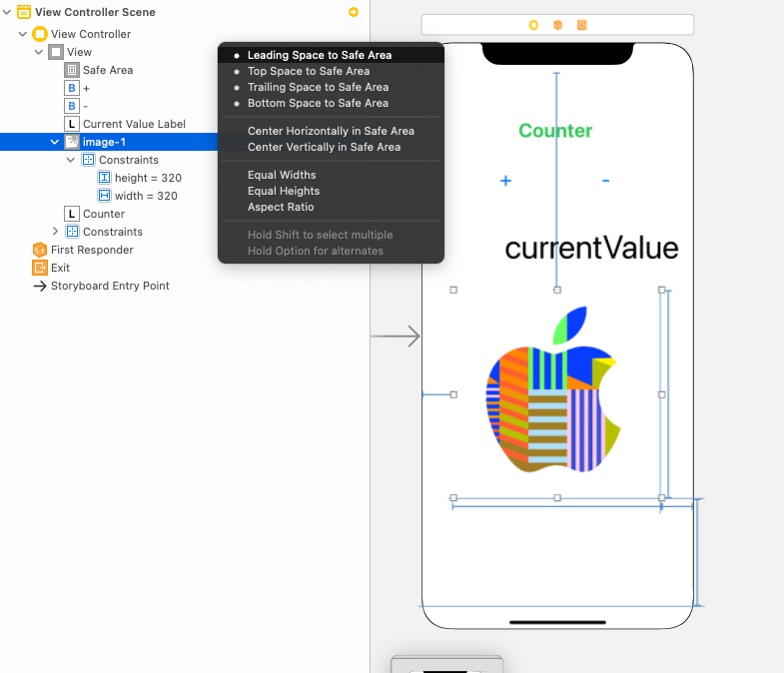Click the Storyboard Entry Point arrow icon
The width and height of the screenshot is (784, 673).
[40, 286]
